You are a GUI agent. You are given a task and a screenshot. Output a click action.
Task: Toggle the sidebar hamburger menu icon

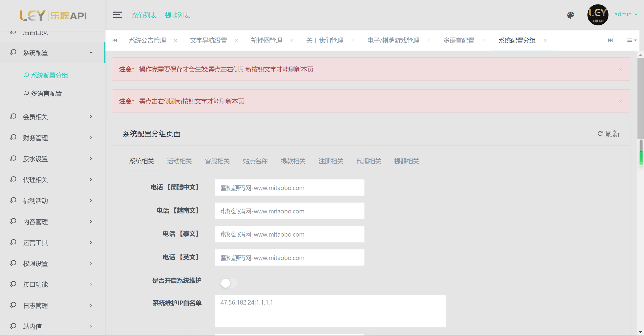[x=118, y=15]
